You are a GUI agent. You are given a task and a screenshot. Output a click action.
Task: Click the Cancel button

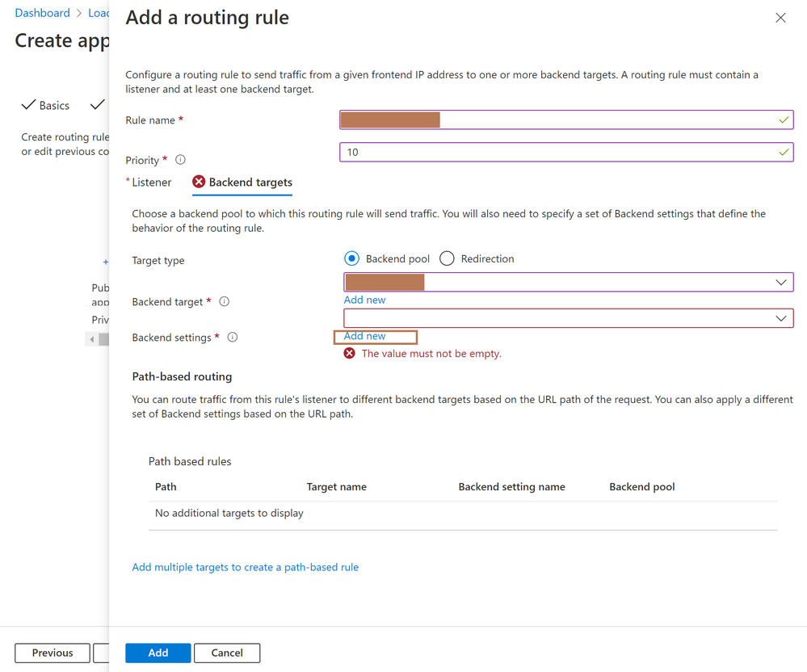tap(227, 653)
